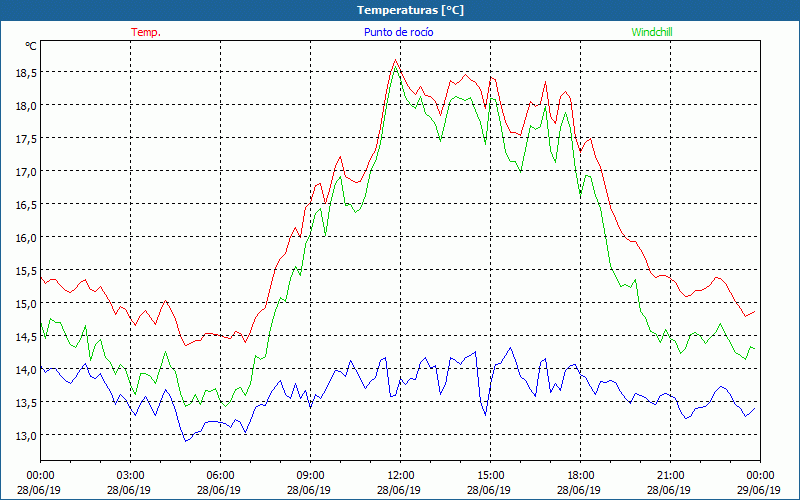Image resolution: width=800 pixels, height=500 pixels.
Task: Click the 16,5 y-axis value
Action: point(26,205)
